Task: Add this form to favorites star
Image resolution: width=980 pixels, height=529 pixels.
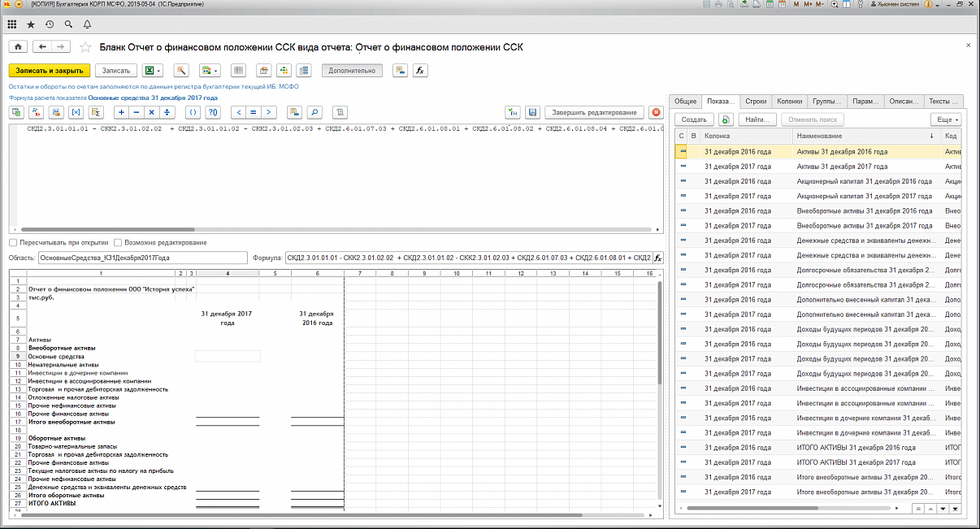Action: pyautogui.click(x=85, y=47)
